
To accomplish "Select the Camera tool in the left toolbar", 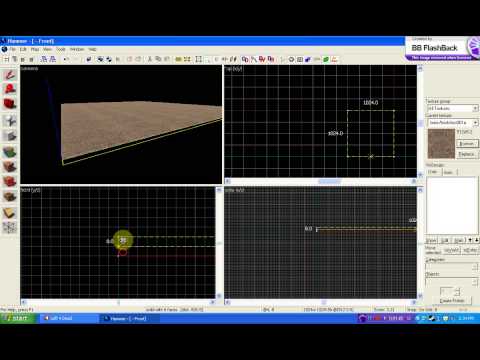I will 10,104.
